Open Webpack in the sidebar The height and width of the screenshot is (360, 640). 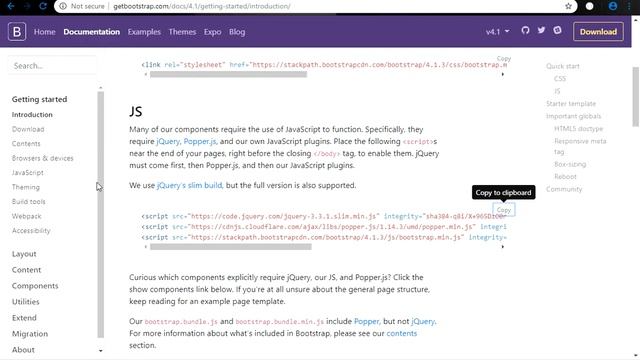tap(27, 216)
